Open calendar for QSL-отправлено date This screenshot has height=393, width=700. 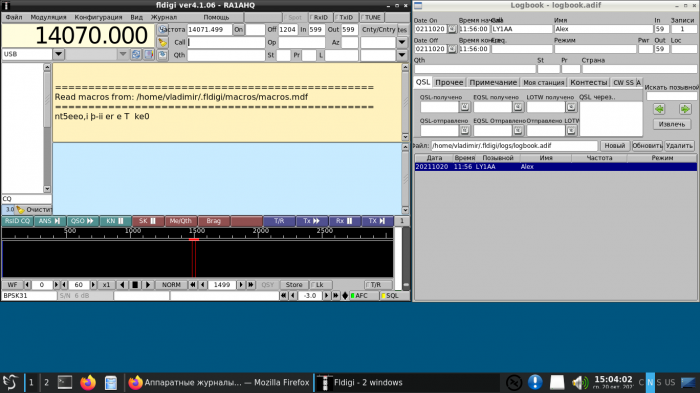click(464, 130)
